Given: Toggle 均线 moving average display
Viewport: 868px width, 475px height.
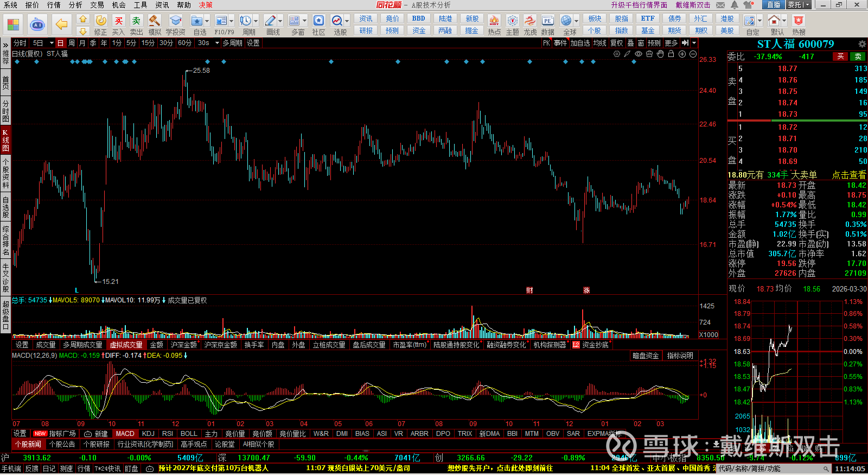Looking at the screenshot, I should (599, 43).
